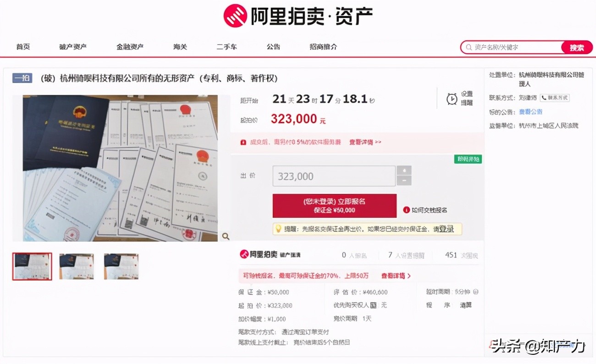
Task: Click the auction title about 杭州 company intangible assets
Action: 159,78
